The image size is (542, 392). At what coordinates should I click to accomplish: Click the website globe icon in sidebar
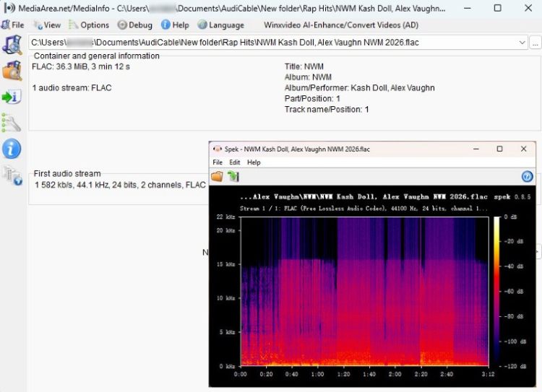click(12, 175)
